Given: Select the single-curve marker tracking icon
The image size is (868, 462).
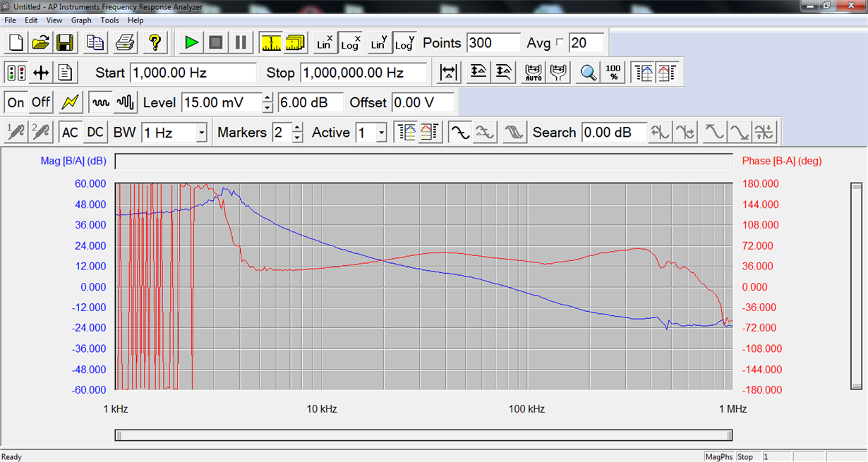Looking at the screenshot, I should [460, 132].
